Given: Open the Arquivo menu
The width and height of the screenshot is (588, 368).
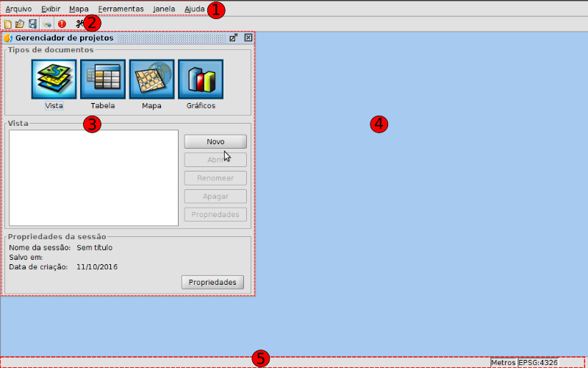Looking at the screenshot, I should coord(18,9).
